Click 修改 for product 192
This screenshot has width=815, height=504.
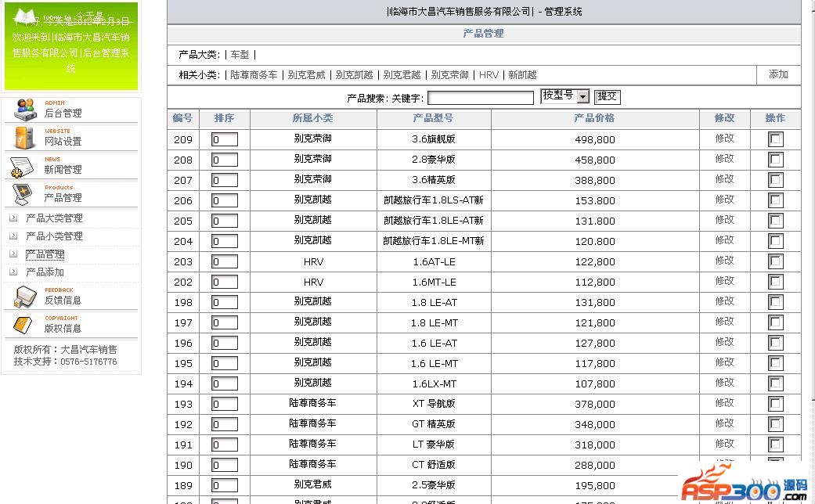pos(724,423)
